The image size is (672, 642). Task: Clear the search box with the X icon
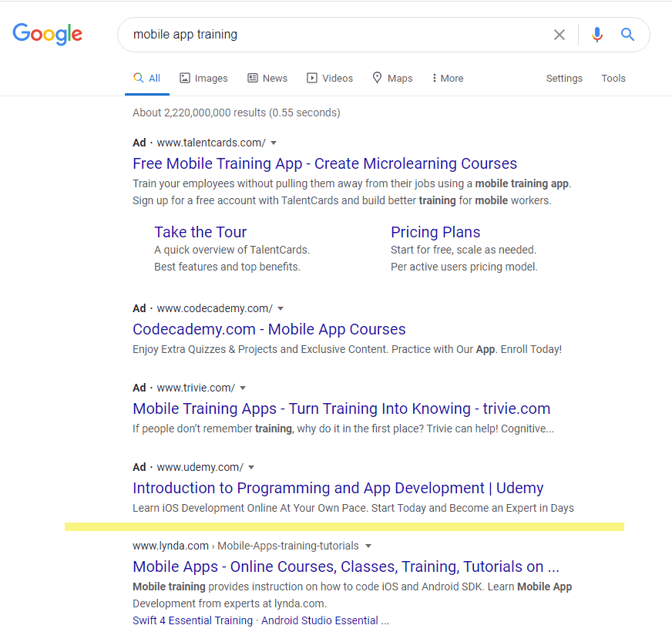(x=559, y=35)
